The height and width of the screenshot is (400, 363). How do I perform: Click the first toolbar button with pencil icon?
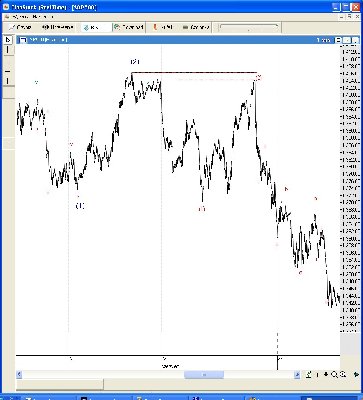[x=21, y=27]
